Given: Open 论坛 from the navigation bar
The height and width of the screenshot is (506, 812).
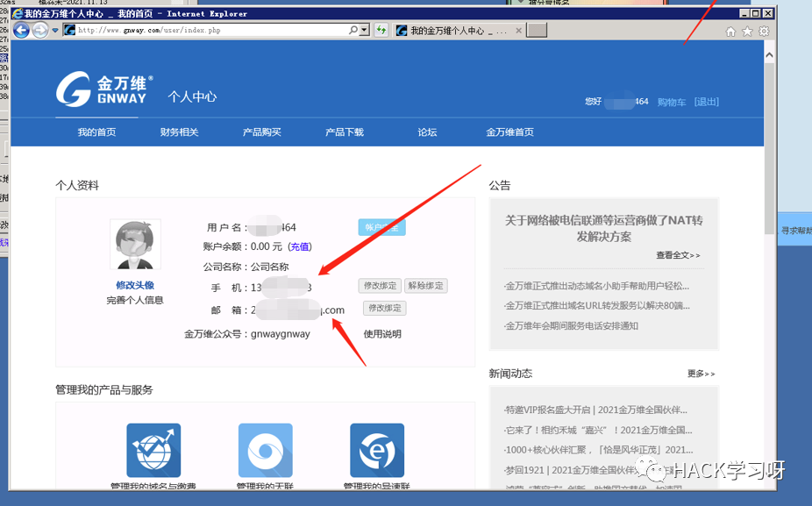Looking at the screenshot, I should click(x=427, y=132).
